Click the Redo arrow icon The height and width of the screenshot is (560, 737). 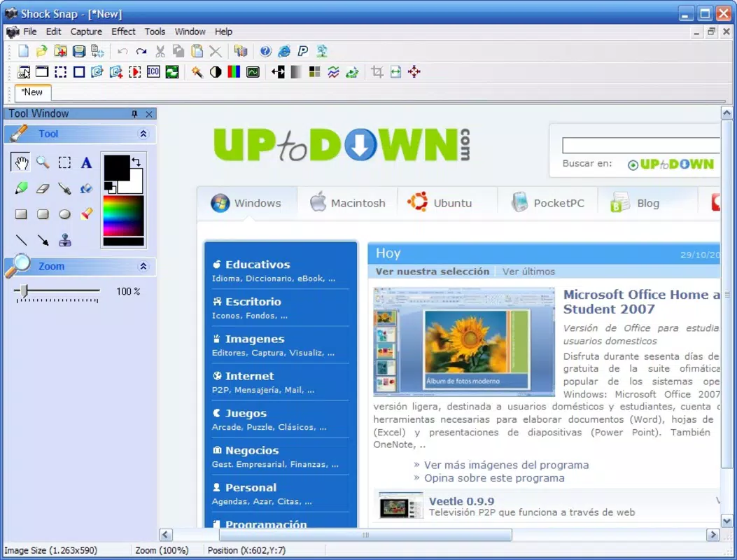tap(141, 51)
